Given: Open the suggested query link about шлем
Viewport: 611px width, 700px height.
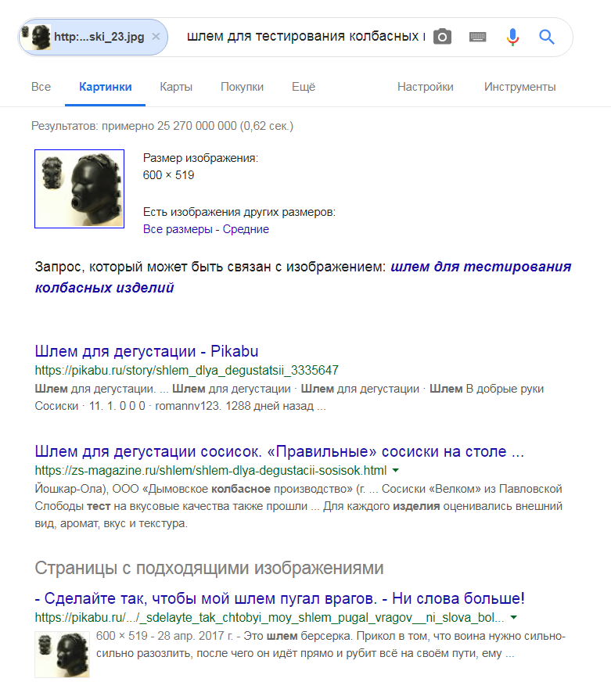Looking at the screenshot, I should pos(303,277).
